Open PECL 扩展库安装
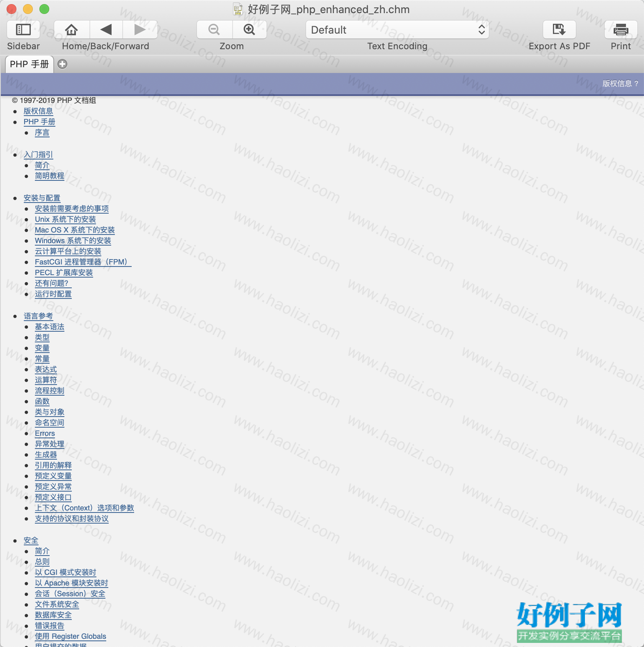Viewport: 644px width, 647px height. 64,273
